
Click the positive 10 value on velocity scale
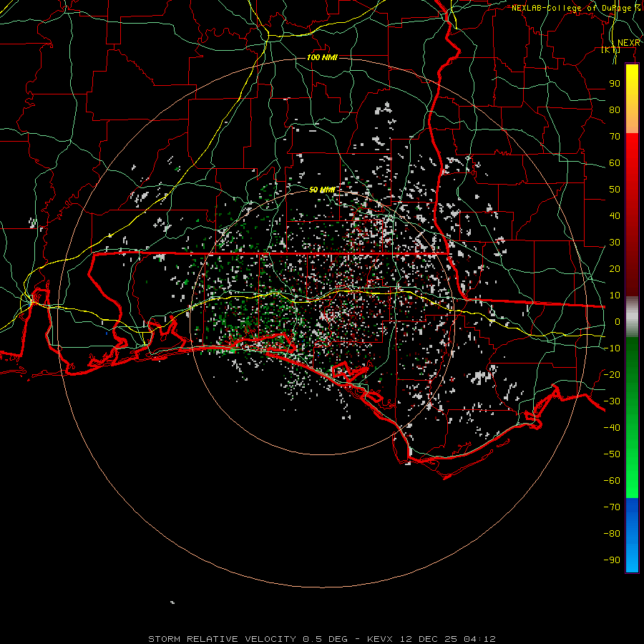(x=615, y=296)
